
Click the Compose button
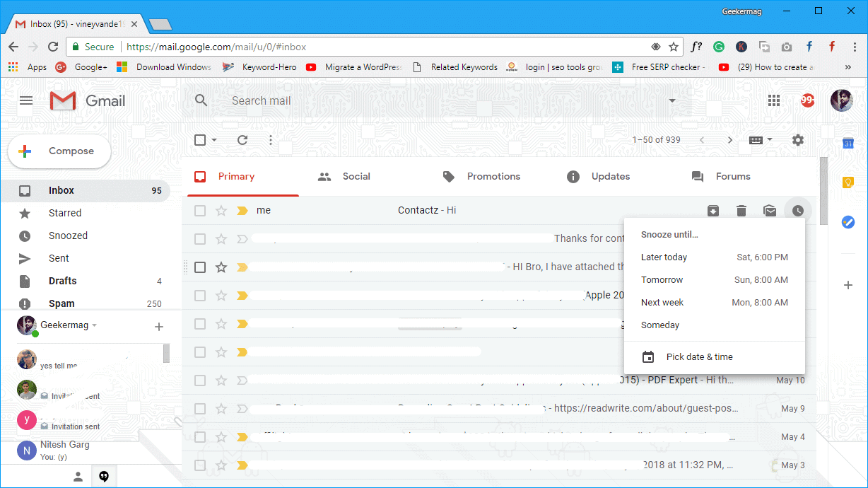[59, 151]
